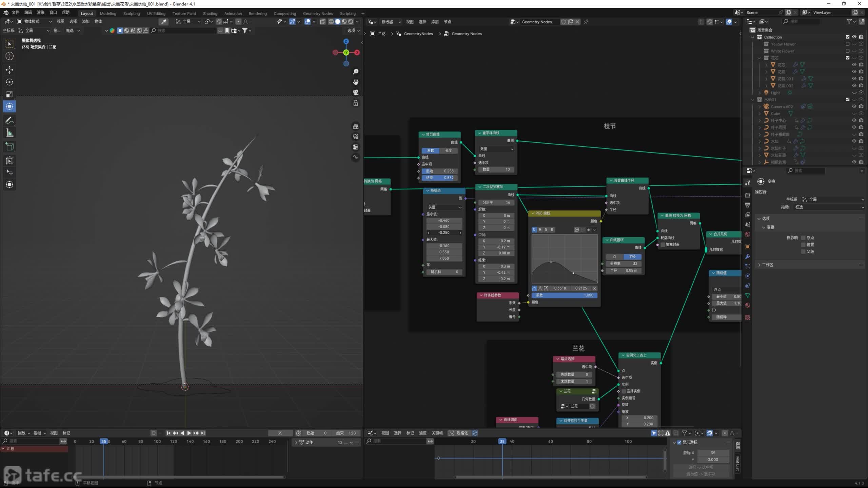
Task: Click the 系数 slider on RGB 曲线 node
Action: coord(564,295)
